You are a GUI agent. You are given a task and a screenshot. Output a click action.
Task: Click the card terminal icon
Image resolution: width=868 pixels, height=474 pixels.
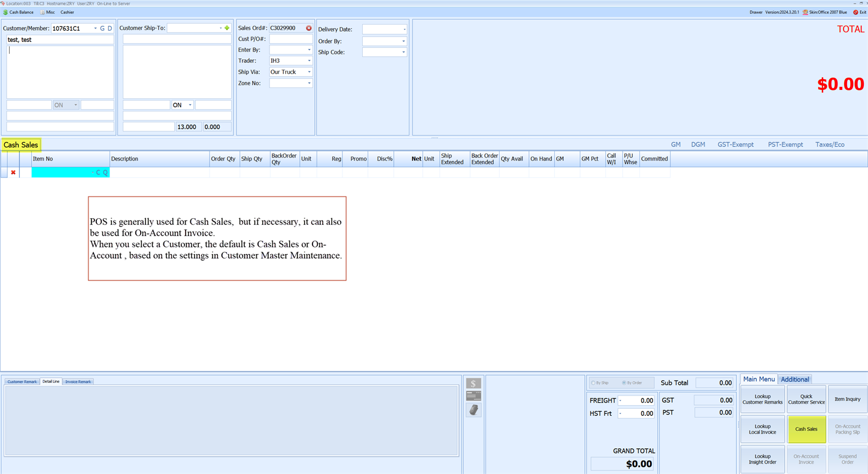point(474,410)
